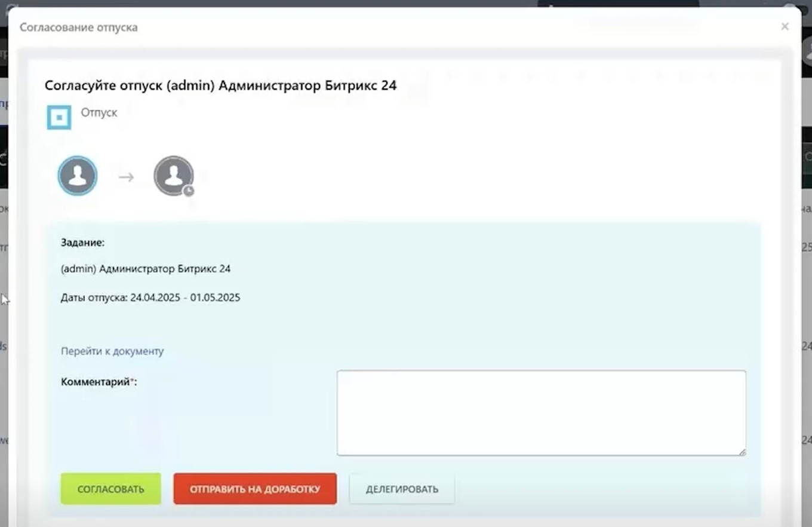The image size is (812, 527).
Task: Click inside the Комментарий text area
Action: pos(540,412)
